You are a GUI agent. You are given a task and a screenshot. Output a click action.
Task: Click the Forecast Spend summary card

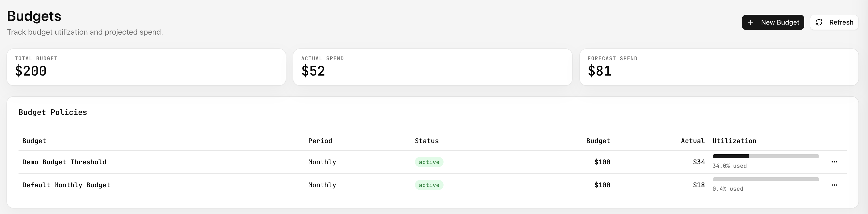point(719,67)
